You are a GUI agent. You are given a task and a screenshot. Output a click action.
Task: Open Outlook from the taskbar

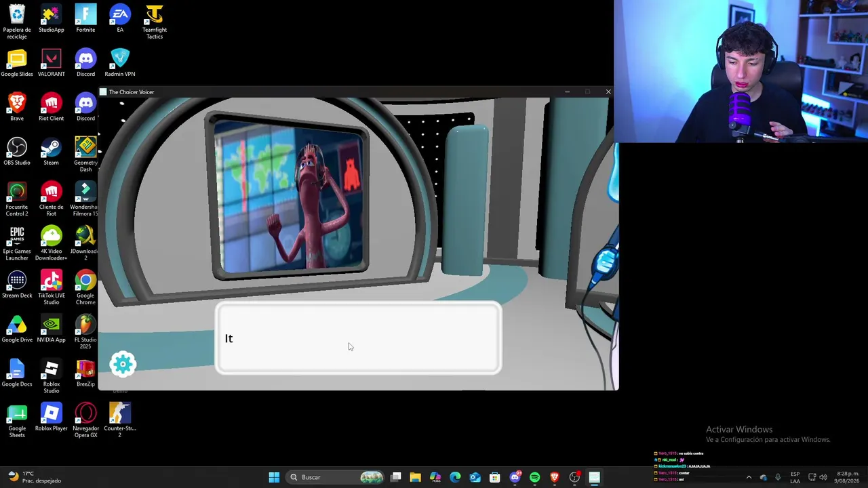pos(475,477)
